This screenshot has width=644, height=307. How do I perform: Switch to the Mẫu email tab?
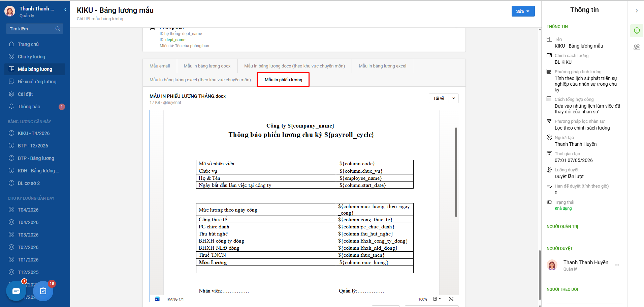click(x=160, y=66)
